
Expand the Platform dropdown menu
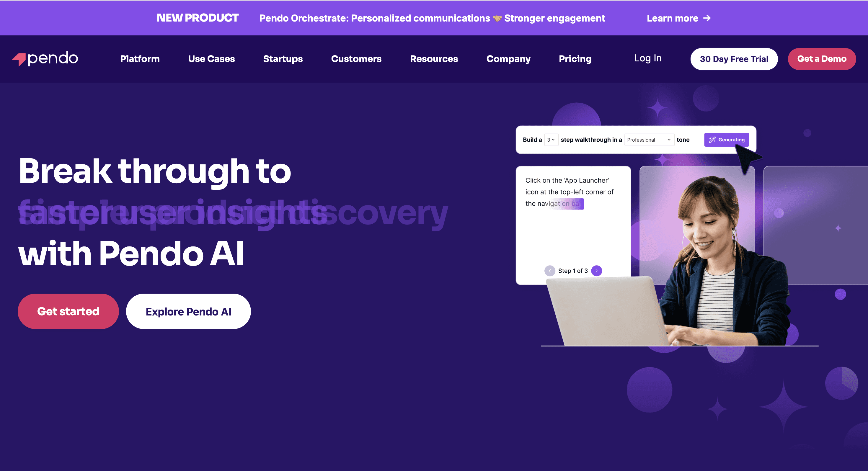click(x=140, y=58)
